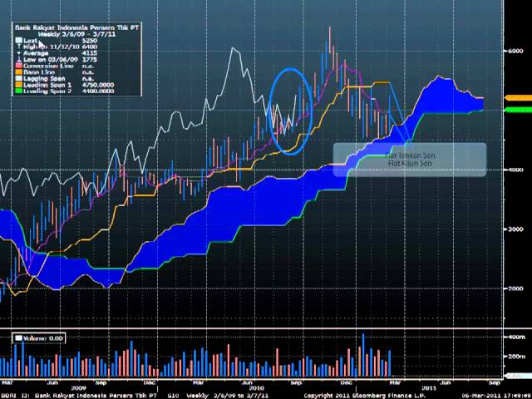Click the 400m volume axis label
This screenshot has height=399, width=532.
[x=516, y=337]
